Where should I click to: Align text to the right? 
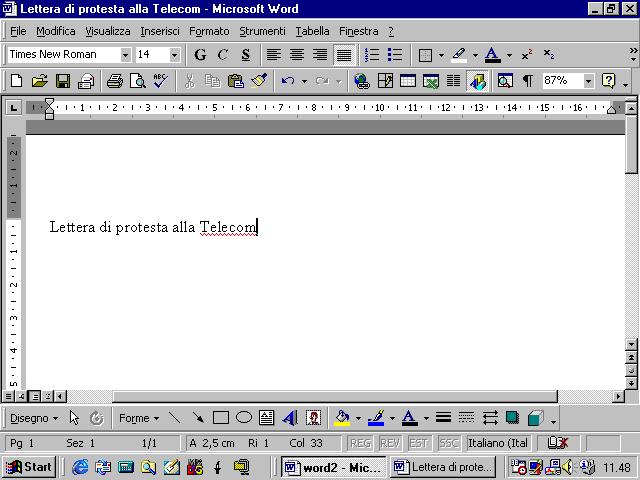pyautogui.click(x=320, y=54)
